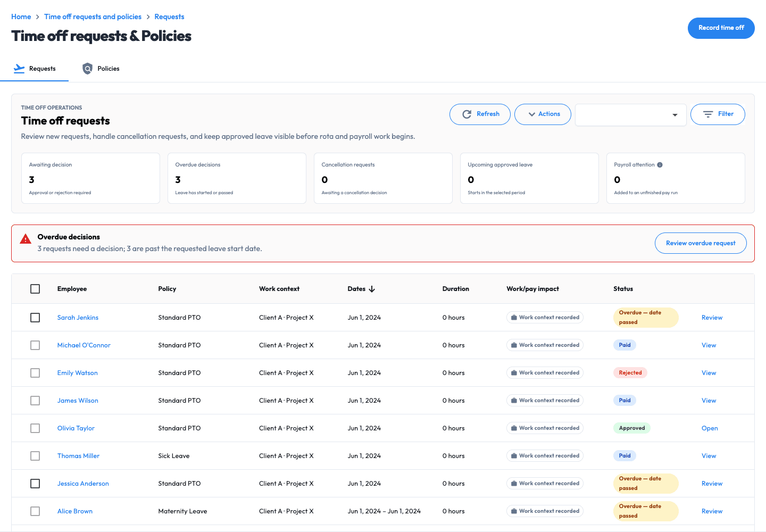
Task: Open Michael O'Connor employee link
Action: (x=84, y=345)
